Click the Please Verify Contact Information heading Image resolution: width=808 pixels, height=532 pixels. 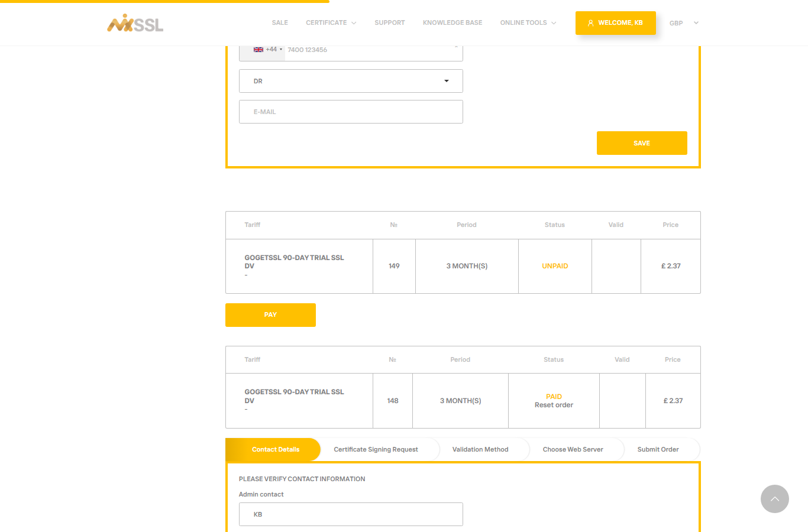(x=302, y=479)
